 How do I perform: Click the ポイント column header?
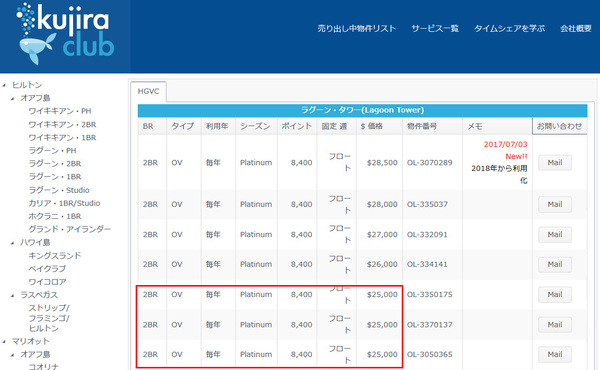pos(297,126)
